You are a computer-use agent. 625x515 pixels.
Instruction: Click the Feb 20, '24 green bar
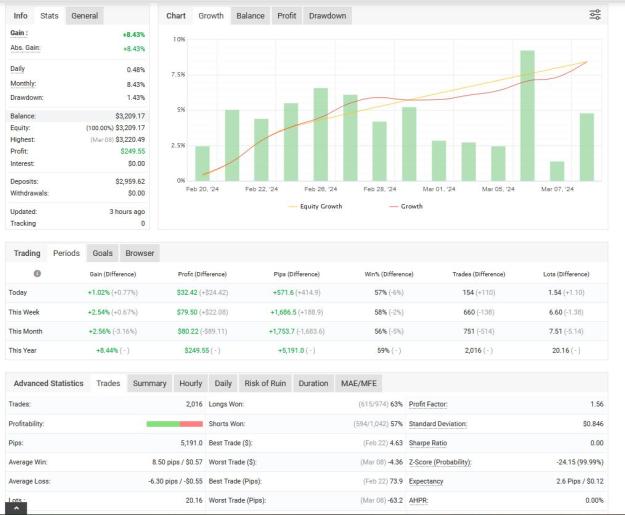pyautogui.click(x=202, y=163)
